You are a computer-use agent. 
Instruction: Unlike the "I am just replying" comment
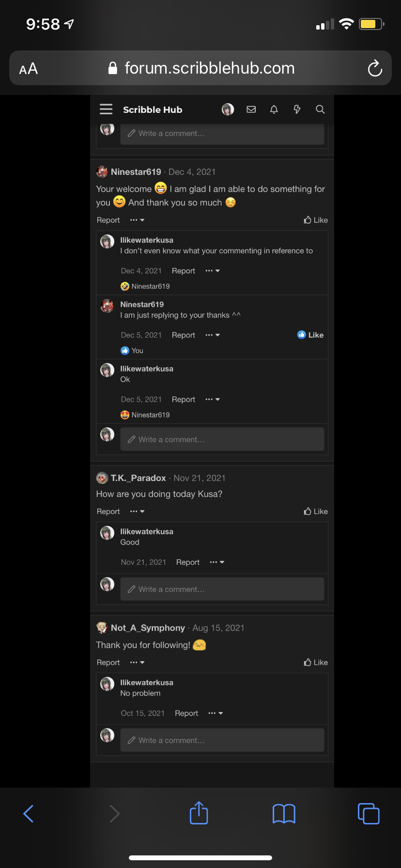pos(310,335)
